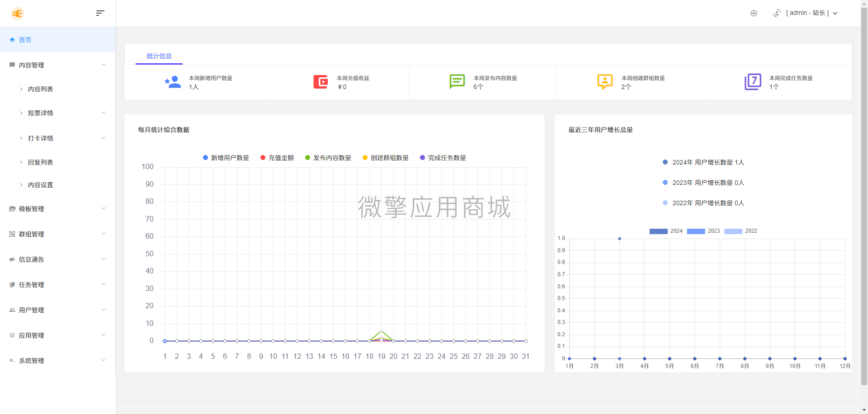
Task: Collapse the 内容管理 menu section
Action: [x=104, y=65]
